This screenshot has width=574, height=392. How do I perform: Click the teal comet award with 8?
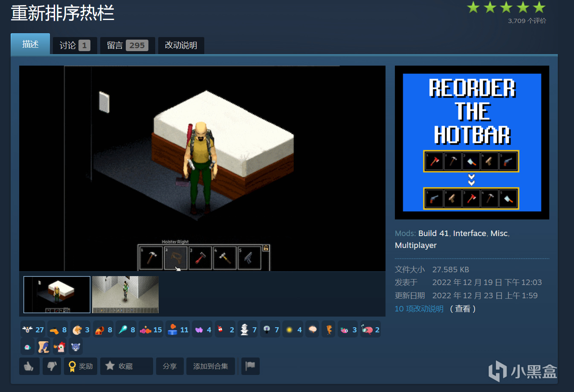[126, 329]
